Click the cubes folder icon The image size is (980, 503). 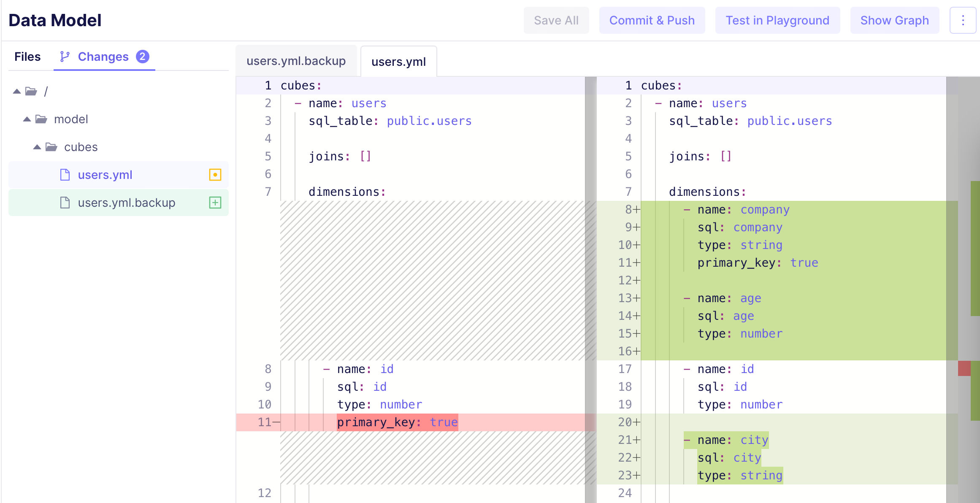point(51,147)
